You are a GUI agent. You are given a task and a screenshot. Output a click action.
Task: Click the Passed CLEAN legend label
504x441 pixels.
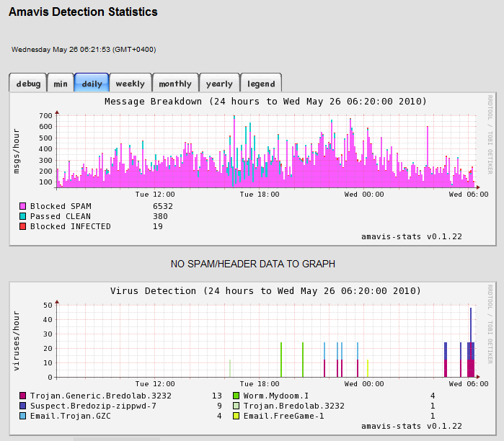coord(61,216)
